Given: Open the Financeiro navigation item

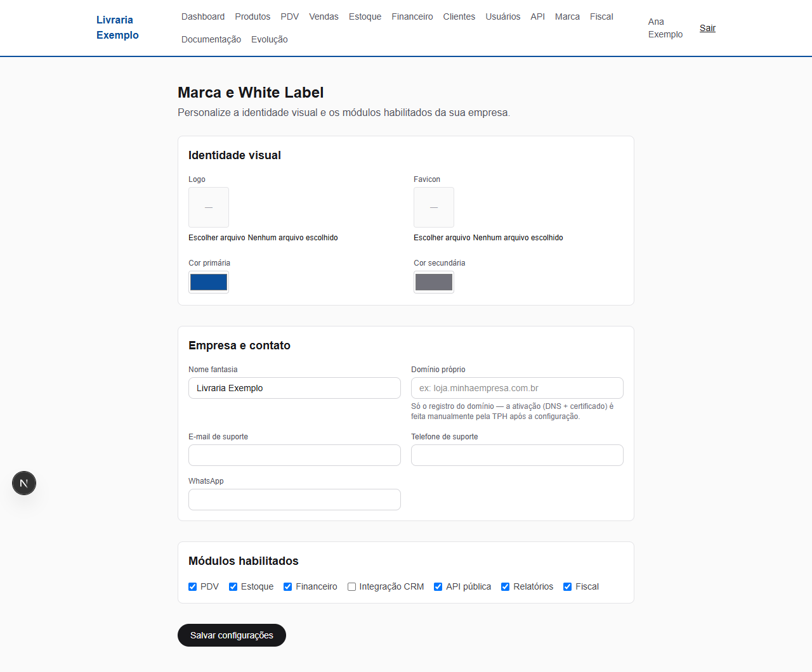Looking at the screenshot, I should [x=412, y=16].
